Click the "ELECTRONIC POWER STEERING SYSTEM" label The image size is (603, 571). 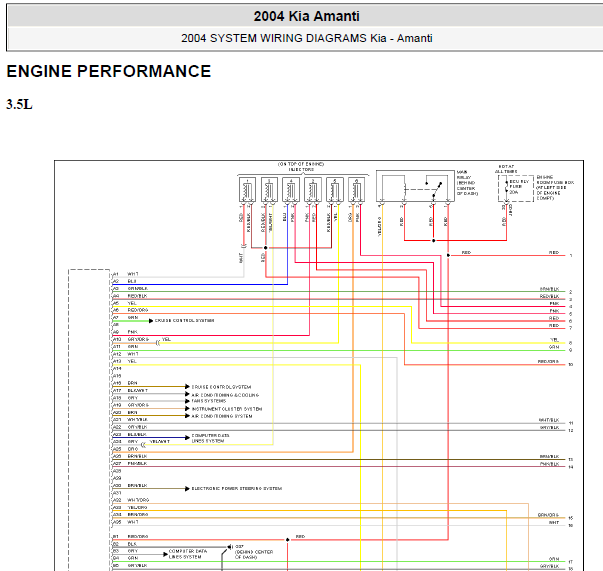[x=237, y=489]
